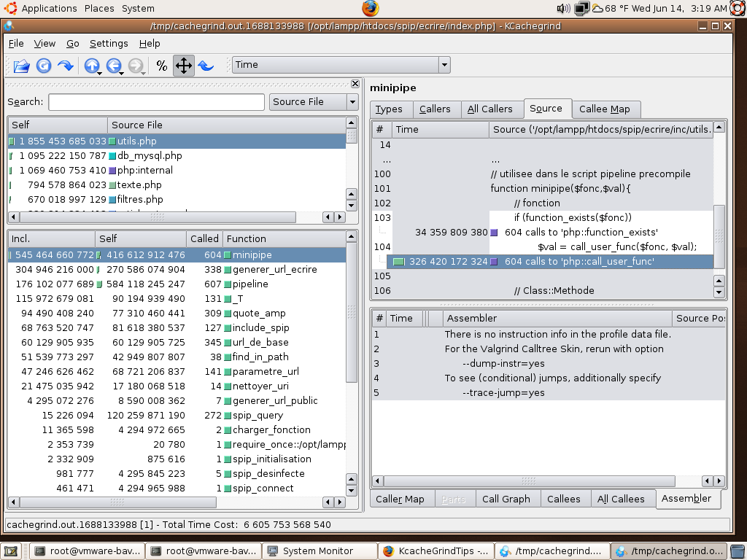Click the Show Desktop taskbar icon
The width and height of the screenshot is (747, 560).
11,551
